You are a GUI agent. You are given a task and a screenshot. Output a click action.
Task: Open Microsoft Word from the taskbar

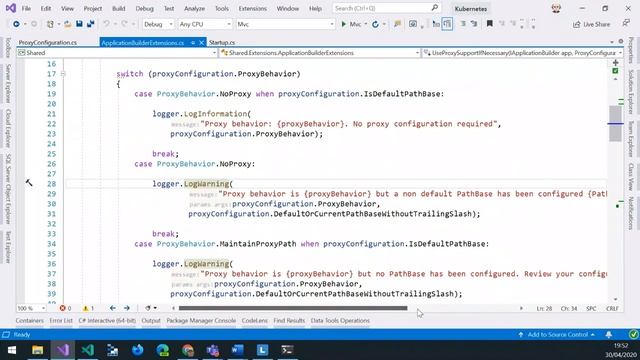coord(238,350)
